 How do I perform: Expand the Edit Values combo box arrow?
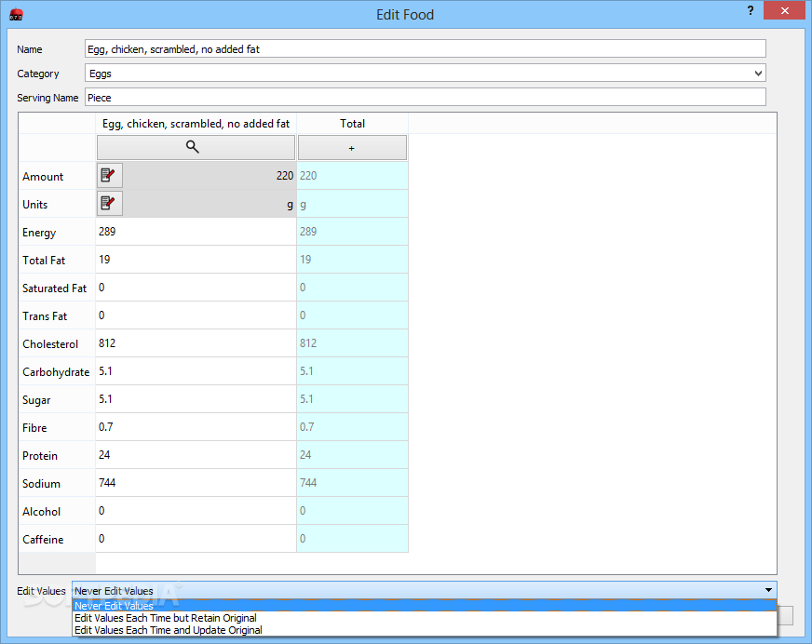(768, 590)
